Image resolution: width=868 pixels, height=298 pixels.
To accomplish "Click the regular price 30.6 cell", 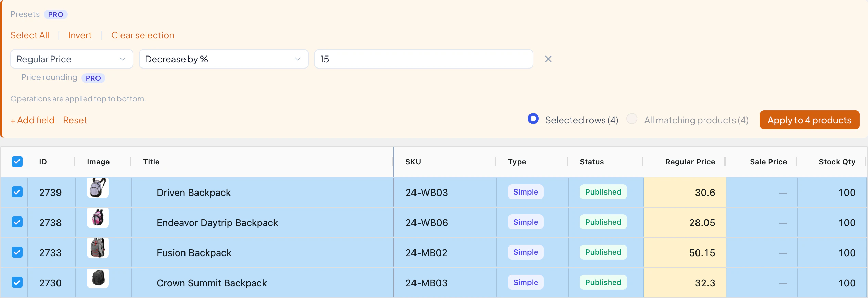I will tap(685, 192).
